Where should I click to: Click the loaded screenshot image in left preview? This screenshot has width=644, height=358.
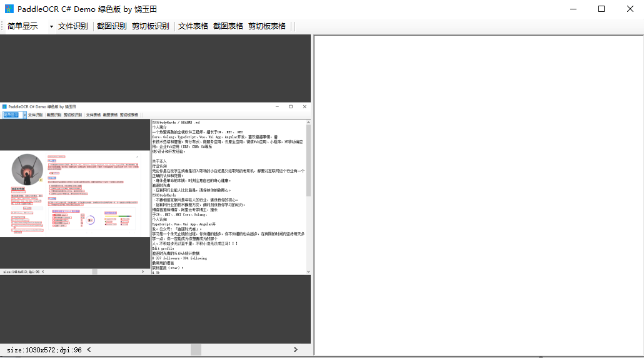[155, 188]
